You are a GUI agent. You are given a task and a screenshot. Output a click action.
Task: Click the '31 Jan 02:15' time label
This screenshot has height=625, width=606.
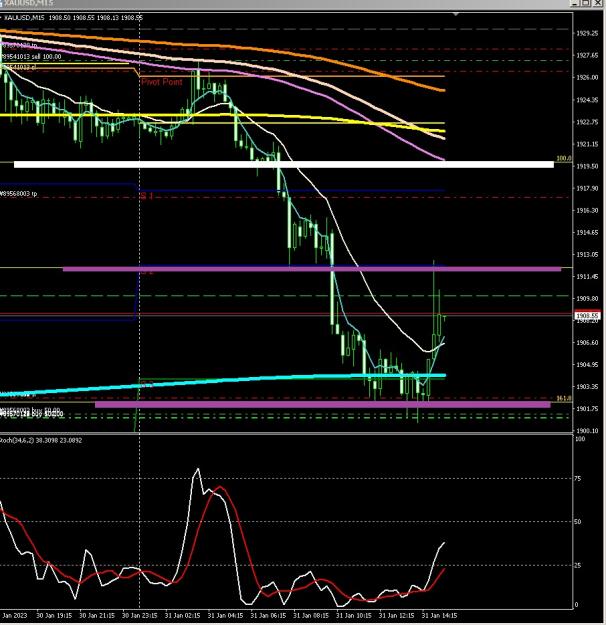(183, 615)
